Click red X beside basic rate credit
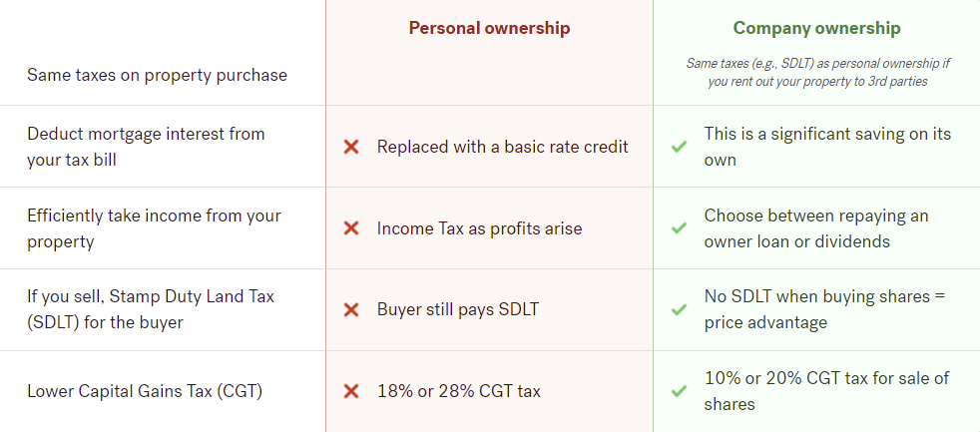The image size is (980, 432). pos(351,147)
